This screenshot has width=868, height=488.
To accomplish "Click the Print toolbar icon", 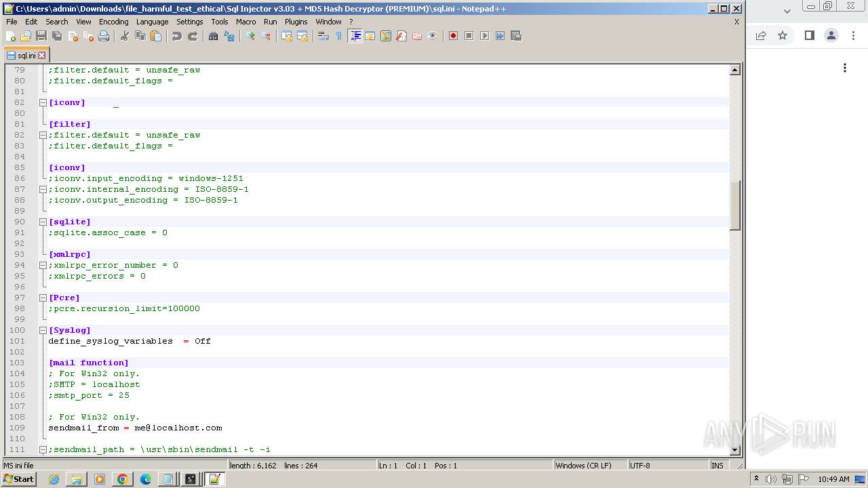I will point(104,36).
